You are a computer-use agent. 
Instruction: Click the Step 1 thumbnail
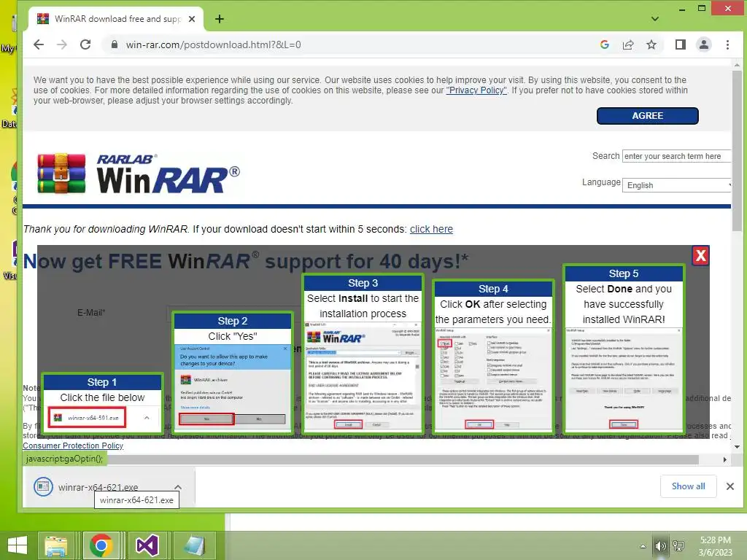pyautogui.click(x=102, y=403)
